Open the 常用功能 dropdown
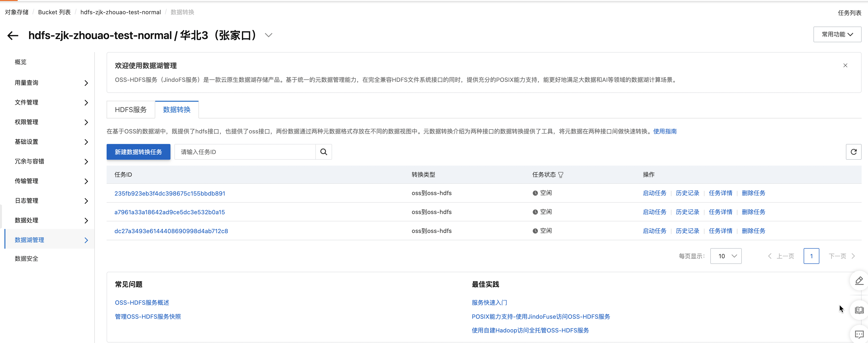The width and height of the screenshot is (868, 343). (x=837, y=34)
